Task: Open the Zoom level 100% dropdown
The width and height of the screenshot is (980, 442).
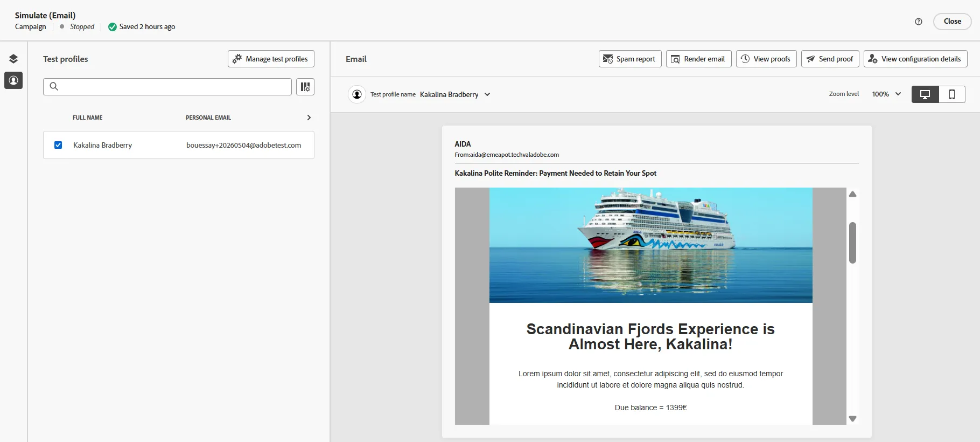Action: tap(886, 94)
